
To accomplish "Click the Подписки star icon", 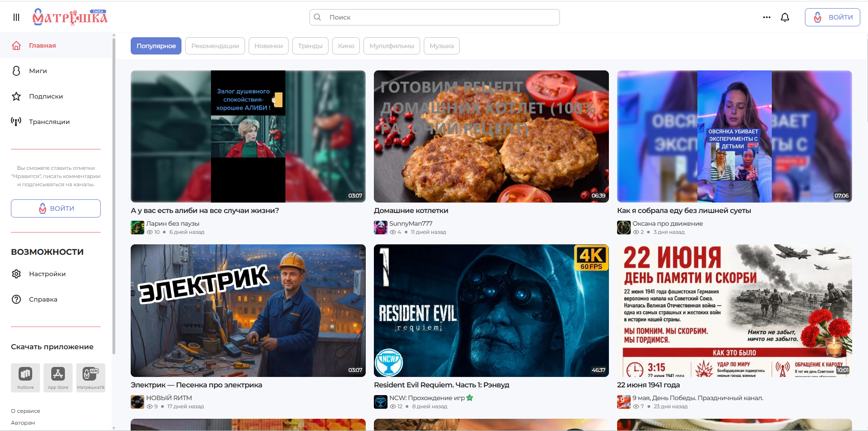I will click(16, 96).
